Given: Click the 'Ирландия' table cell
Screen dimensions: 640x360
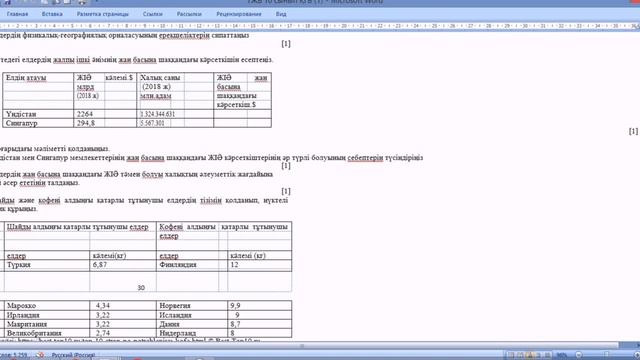Looking at the screenshot, I should pos(47,315).
